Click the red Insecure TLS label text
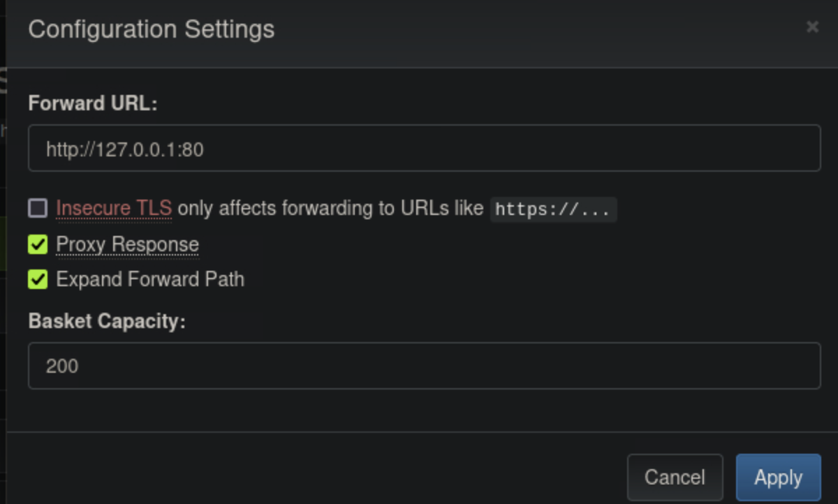The width and height of the screenshot is (838, 504). (114, 208)
